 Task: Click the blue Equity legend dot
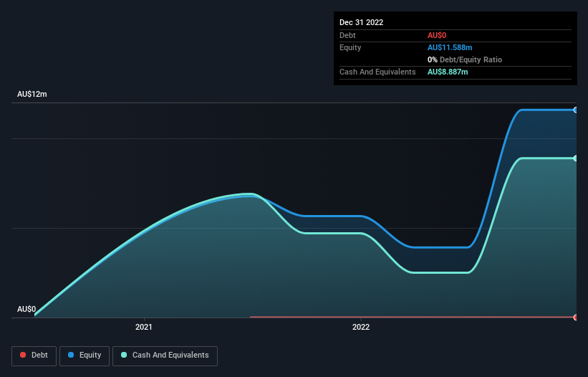click(71, 355)
